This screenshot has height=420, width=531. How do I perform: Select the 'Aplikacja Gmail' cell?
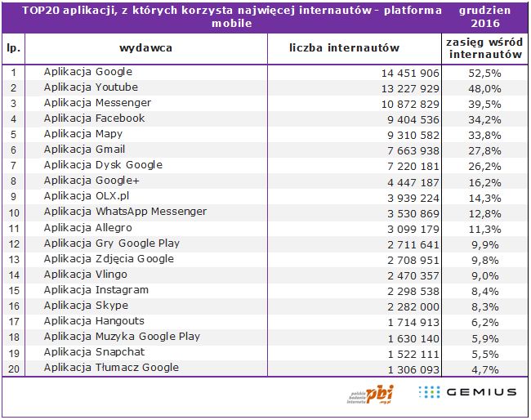coord(84,150)
